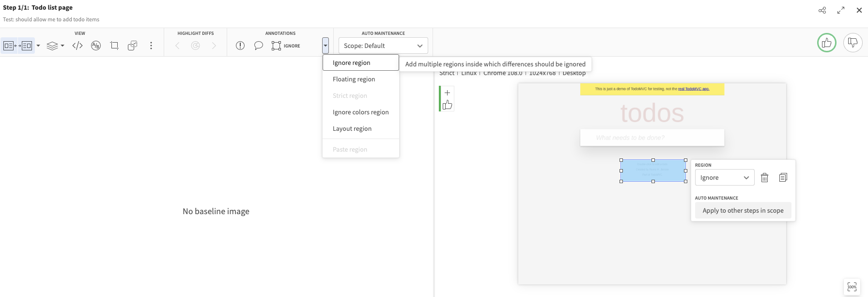Screen dimensions: 868x297
Task: Reject the step with thumbs down button
Action: (x=853, y=43)
